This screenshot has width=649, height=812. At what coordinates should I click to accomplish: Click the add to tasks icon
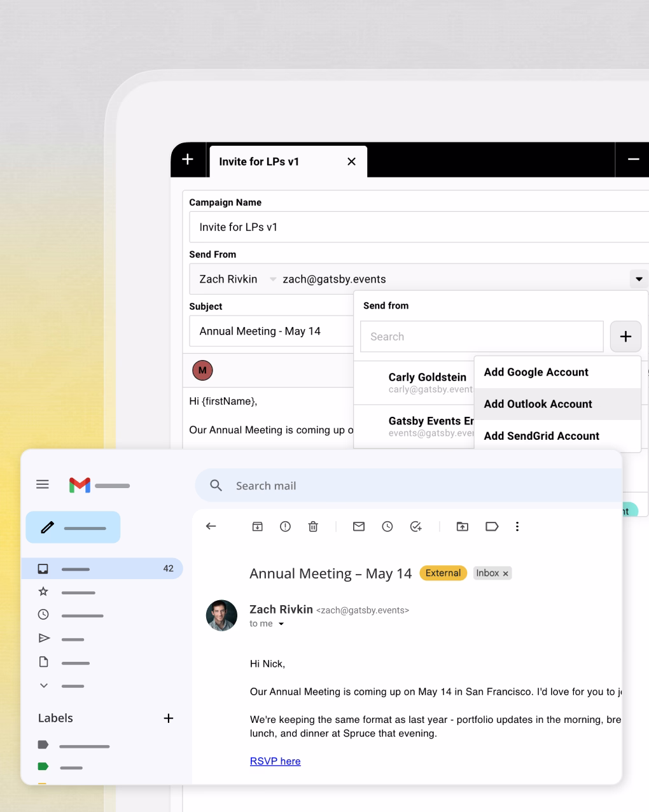pyautogui.click(x=416, y=526)
